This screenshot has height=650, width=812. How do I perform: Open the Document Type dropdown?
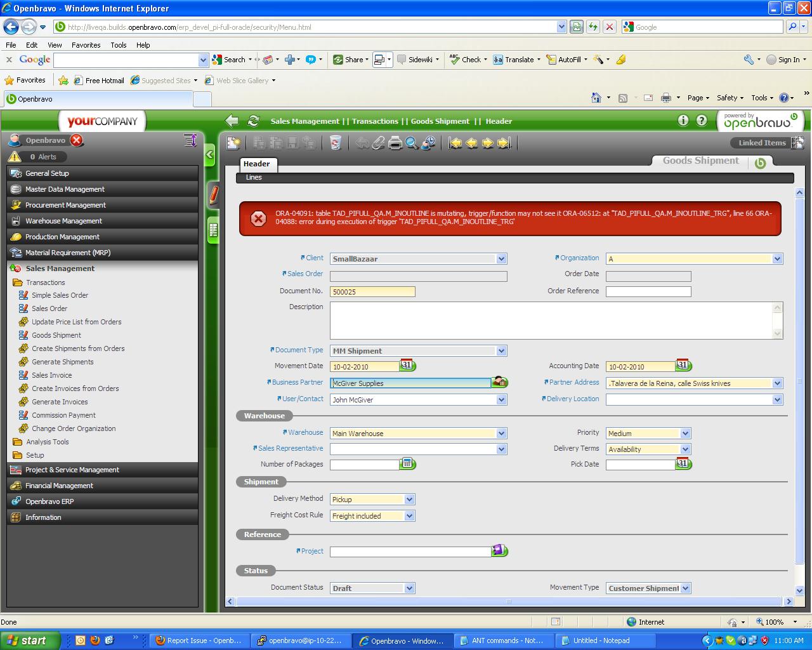point(501,350)
